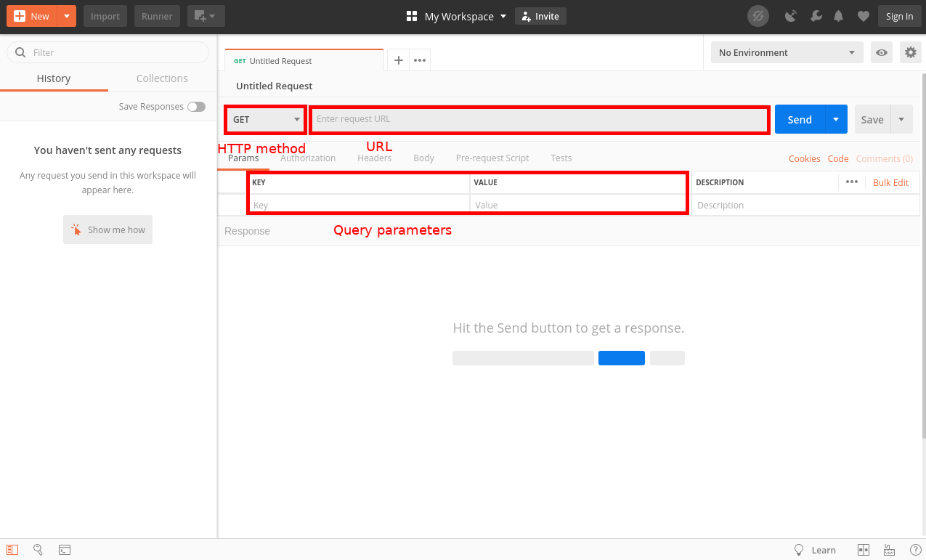Toggle the sidebar with the bottom-left panel icon
Viewport: 926px width, 560px height.
click(x=12, y=550)
